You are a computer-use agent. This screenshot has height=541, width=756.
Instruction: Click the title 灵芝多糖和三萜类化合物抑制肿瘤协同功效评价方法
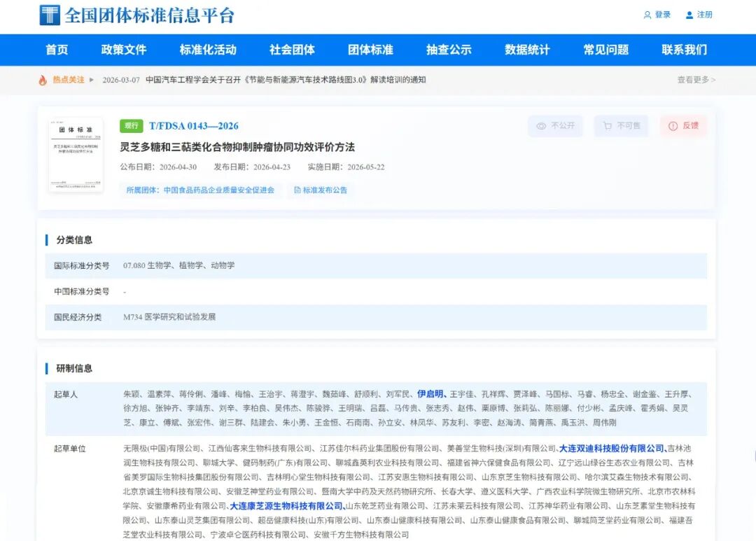coord(237,147)
